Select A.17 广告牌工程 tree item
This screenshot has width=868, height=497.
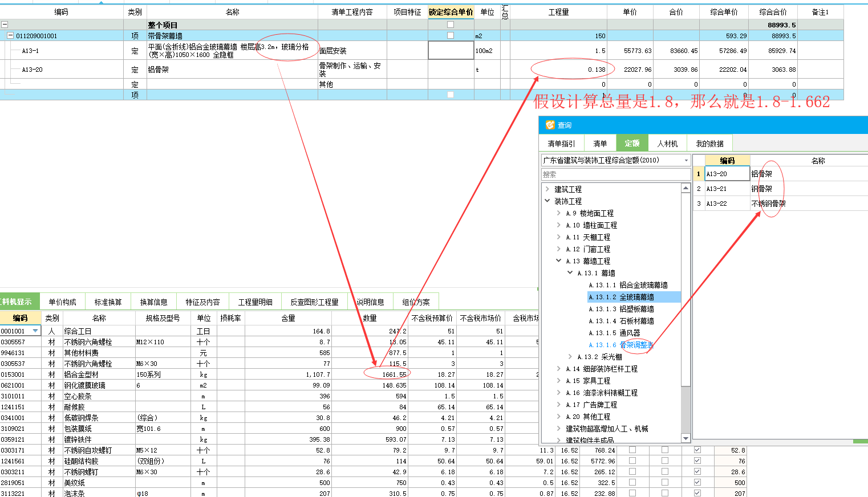[591, 405]
